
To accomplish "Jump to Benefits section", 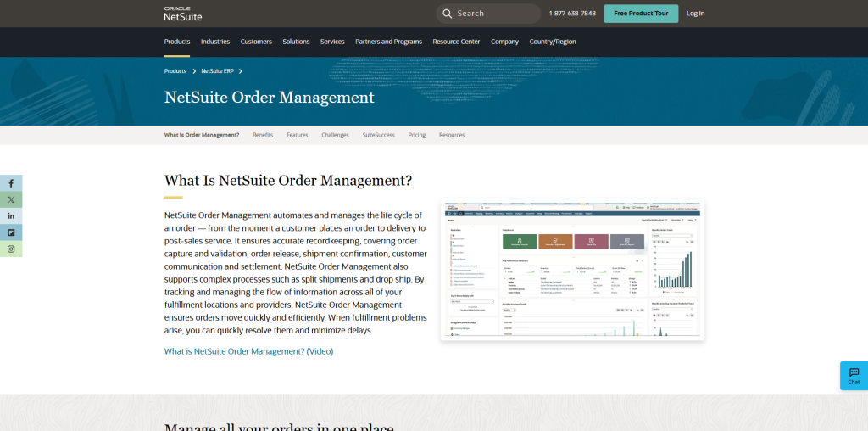I will [263, 135].
